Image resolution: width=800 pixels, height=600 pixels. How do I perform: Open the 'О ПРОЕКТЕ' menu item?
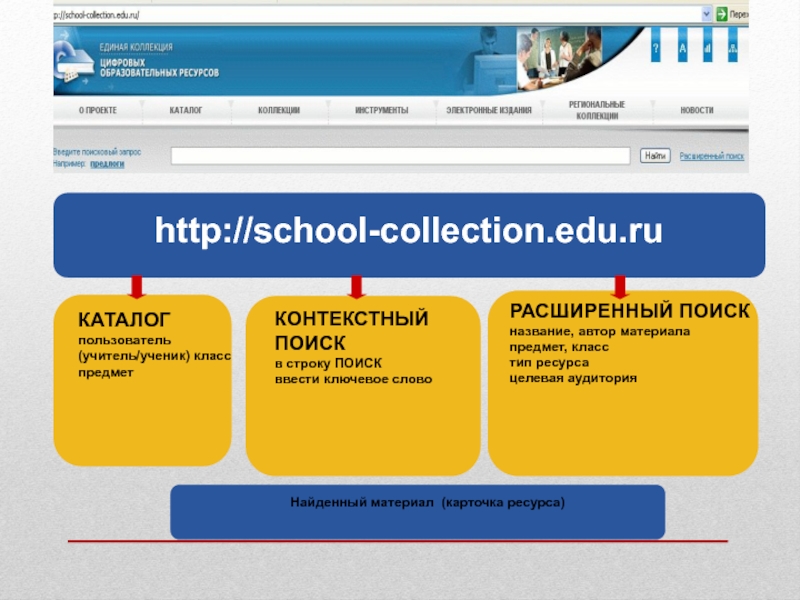pos(97,110)
